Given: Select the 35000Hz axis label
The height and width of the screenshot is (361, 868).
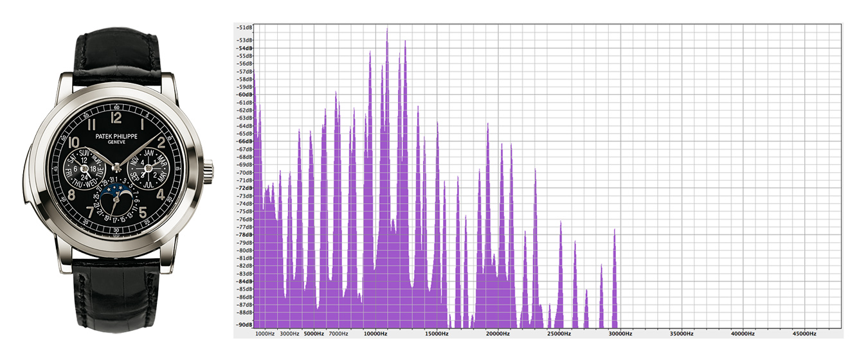Looking at the screenshot, I should 682,334.
